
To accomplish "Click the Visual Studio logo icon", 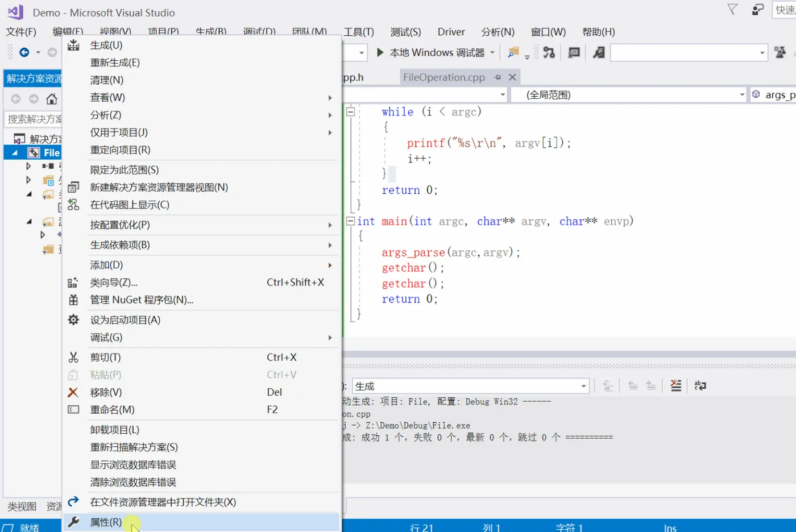I will tap(15, 12).
